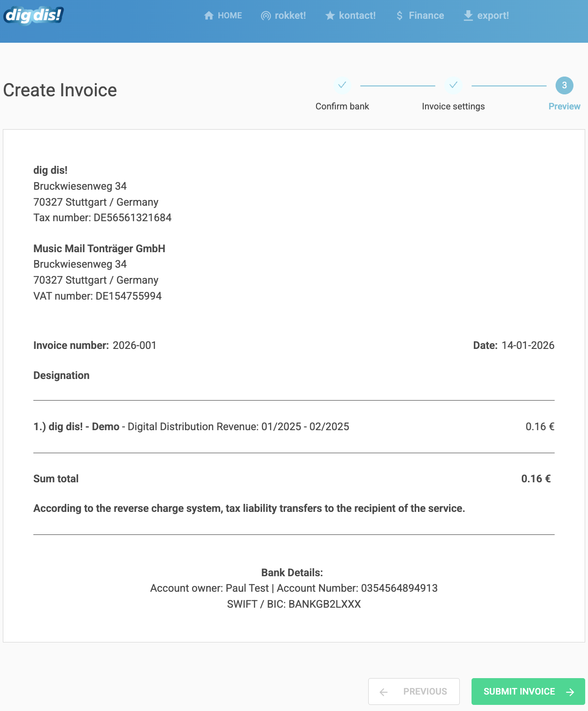Click the left arrow on Previous button
The image size is (588, 711).
point(384,692)
